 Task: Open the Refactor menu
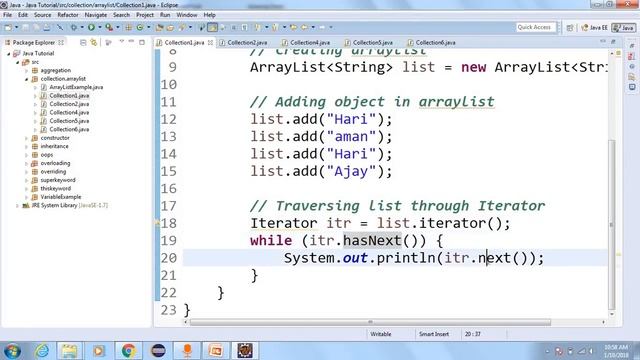68,15
